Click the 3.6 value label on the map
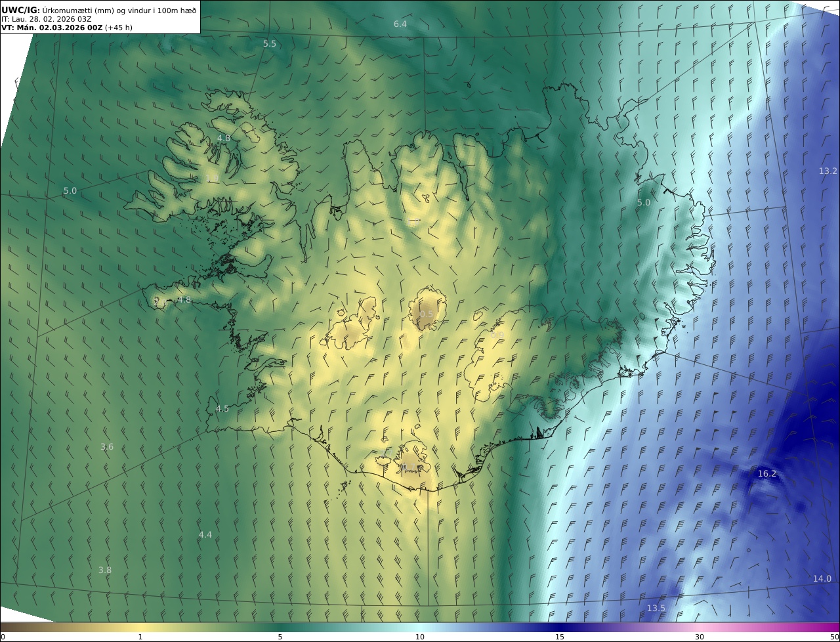Screen dimensions: 840x642 tap(107, 447)
